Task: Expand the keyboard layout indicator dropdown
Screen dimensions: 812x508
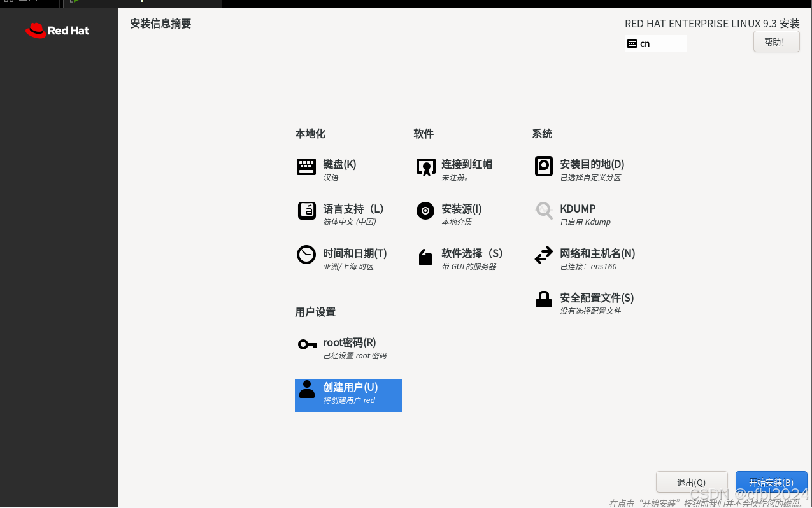Action: (x=655, y=43)
